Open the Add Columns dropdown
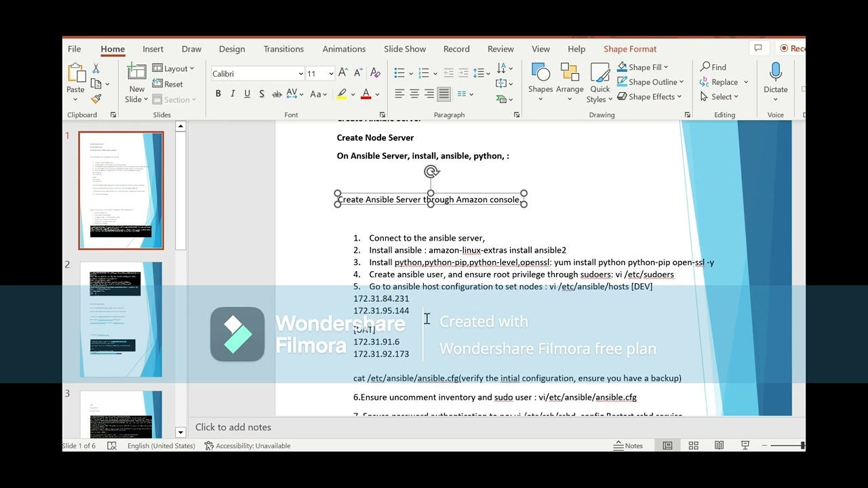 [x=465, y=94]
